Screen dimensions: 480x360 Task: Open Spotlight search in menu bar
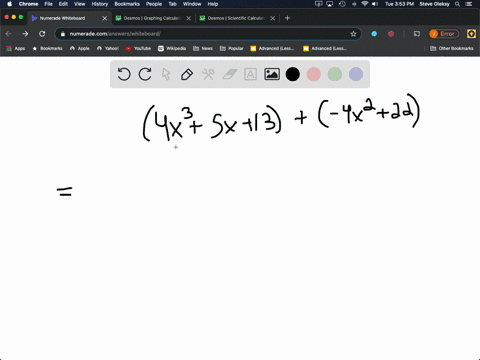tap(458, 4)
